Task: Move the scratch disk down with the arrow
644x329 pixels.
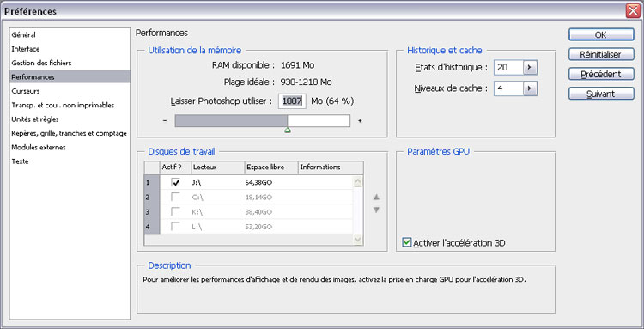Action: click(x=376, y=210)
